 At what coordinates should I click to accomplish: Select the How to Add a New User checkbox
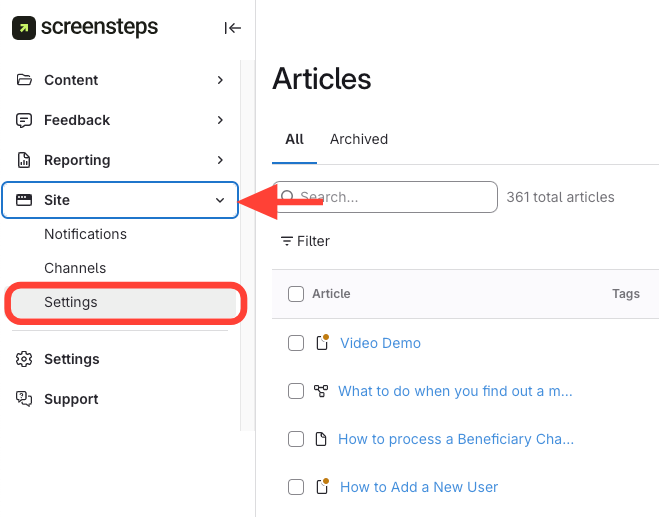(x=296, y=487)
